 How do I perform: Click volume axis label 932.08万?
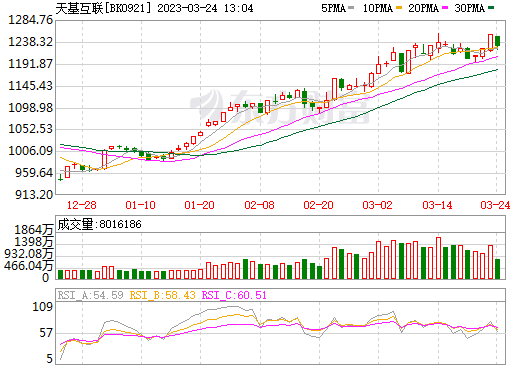tap(29, 254)
